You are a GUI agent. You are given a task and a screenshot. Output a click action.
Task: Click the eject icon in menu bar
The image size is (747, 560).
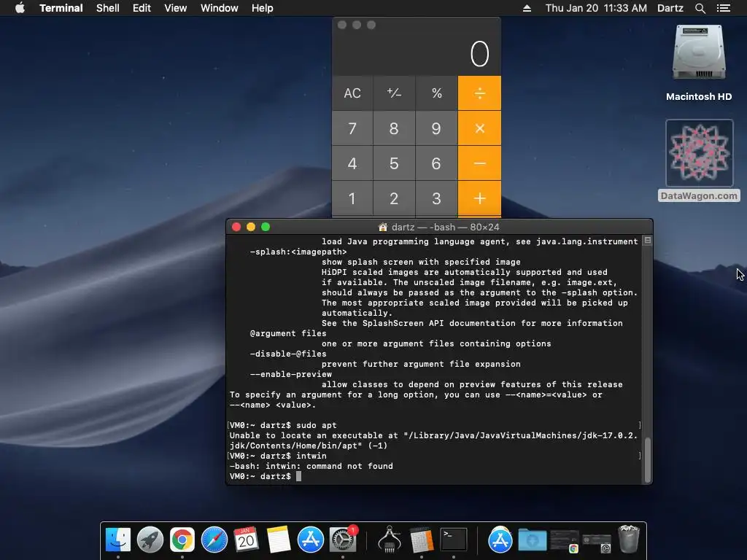point(527,8)
